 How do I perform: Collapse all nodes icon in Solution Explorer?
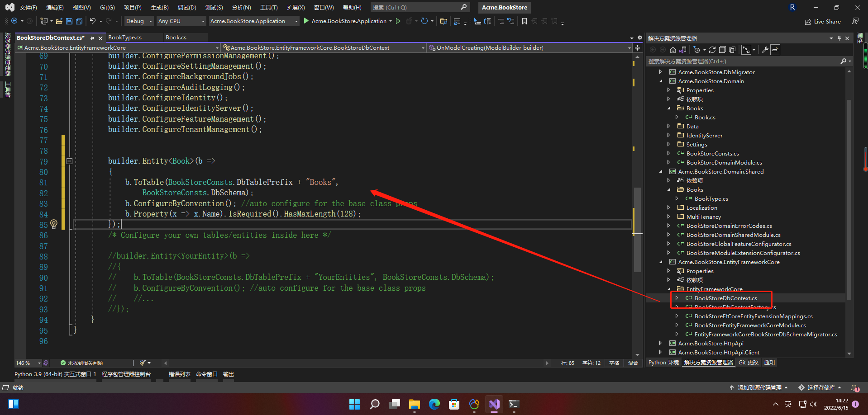722,50
